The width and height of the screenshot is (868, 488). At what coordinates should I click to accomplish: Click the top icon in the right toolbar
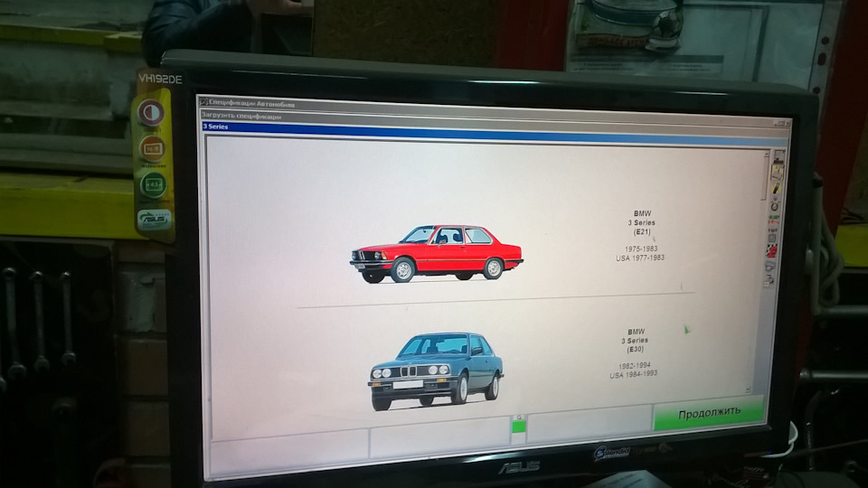tap(779, 155)
